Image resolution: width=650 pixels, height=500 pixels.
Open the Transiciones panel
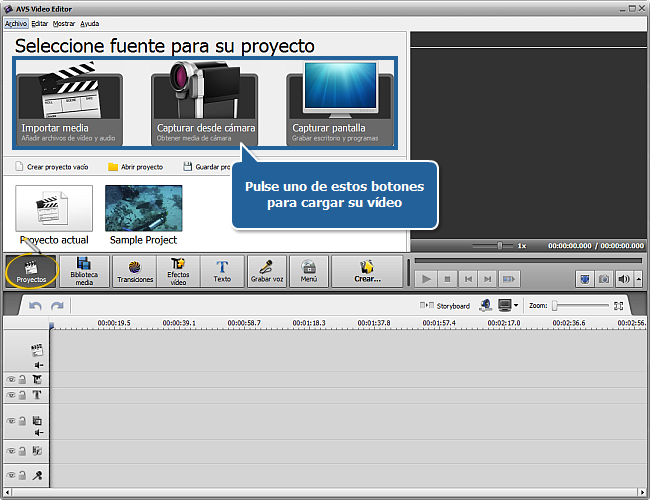135,271
